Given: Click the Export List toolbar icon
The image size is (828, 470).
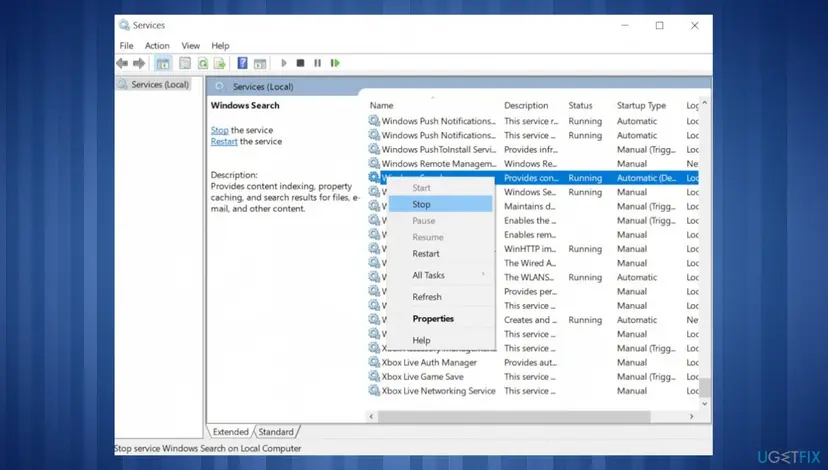Looking at the screenshot, I should point(220,63).
